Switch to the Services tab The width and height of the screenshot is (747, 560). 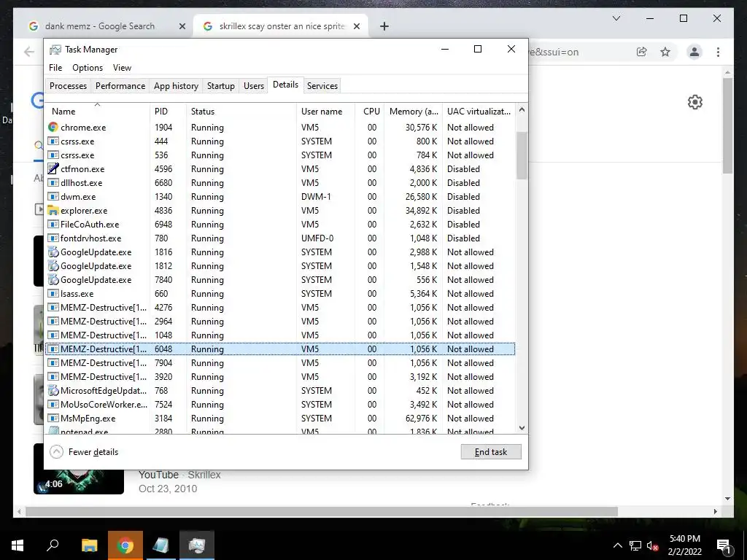click(x=322, y=86)
